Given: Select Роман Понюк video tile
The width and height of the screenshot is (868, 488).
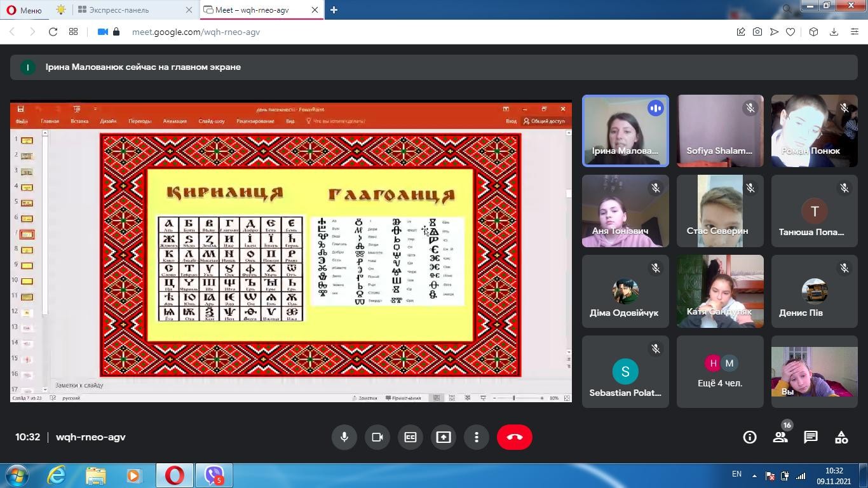Looking at the screenshot, I should 815,131.
